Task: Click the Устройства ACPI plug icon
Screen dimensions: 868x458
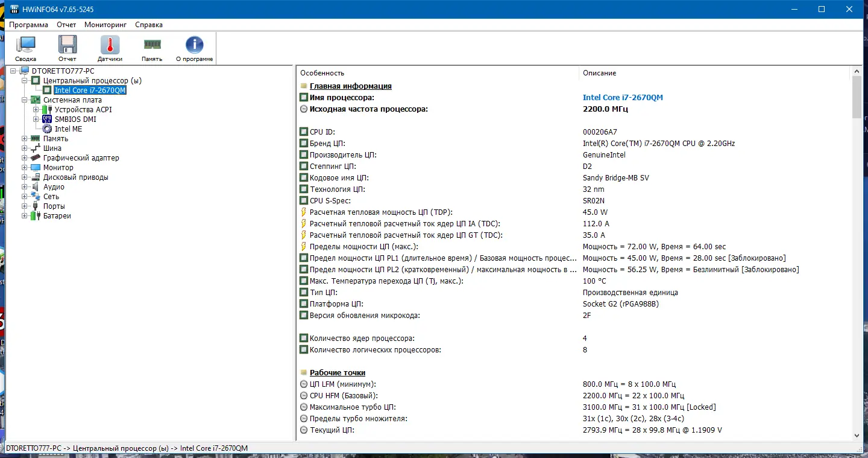Action: [x=48, y=110]
